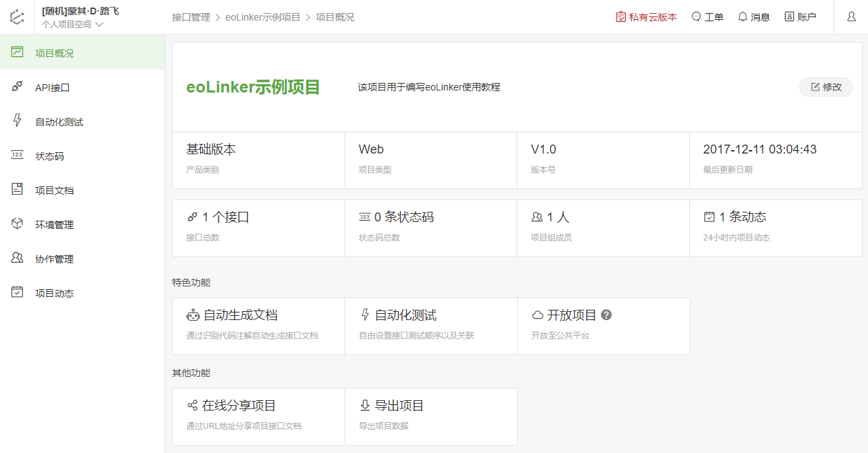868x453 pixels.
Task: Open the 在线分享项目 card
Action: coord(258,417)
